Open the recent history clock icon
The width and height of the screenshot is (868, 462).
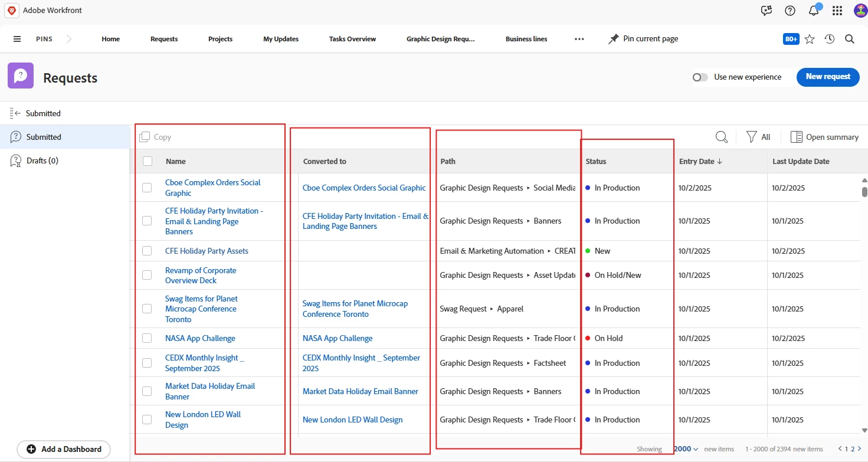point(830,39)
